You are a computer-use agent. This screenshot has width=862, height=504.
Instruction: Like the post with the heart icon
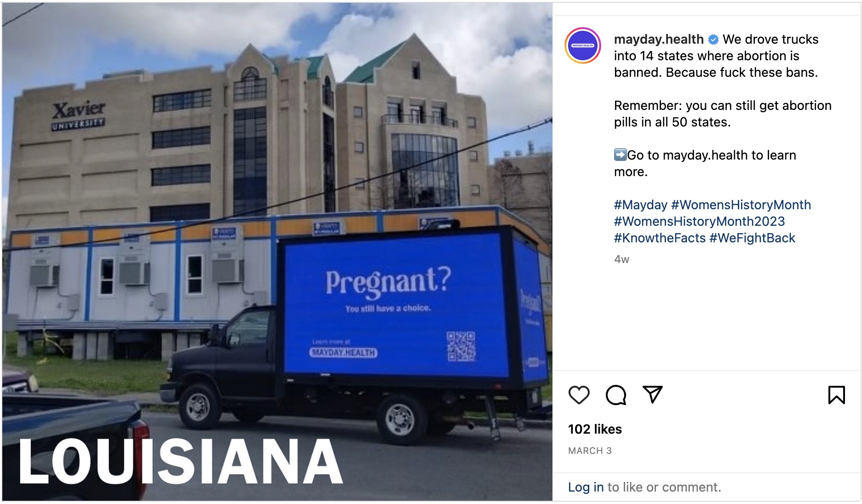(x=579, y=395)
